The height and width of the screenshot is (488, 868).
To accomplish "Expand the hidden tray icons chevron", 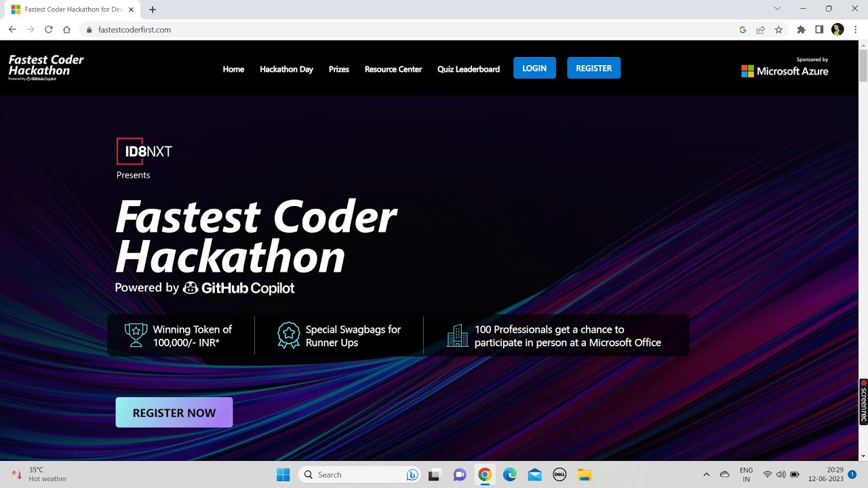I will (706, 474).
